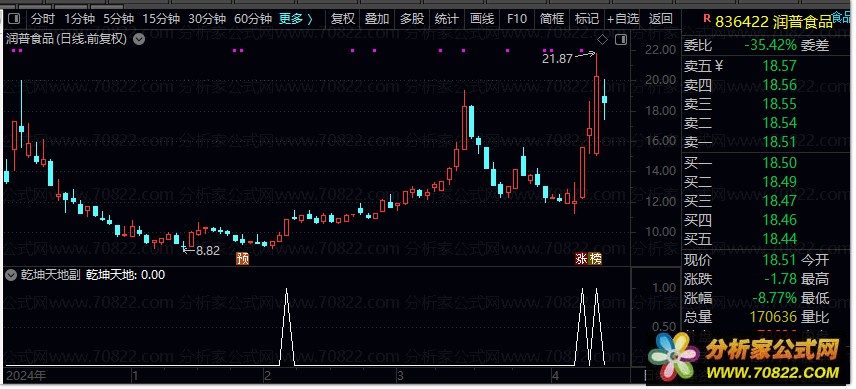Toggle 简框 simple frame view
The image size is (856, 389).
552,19
